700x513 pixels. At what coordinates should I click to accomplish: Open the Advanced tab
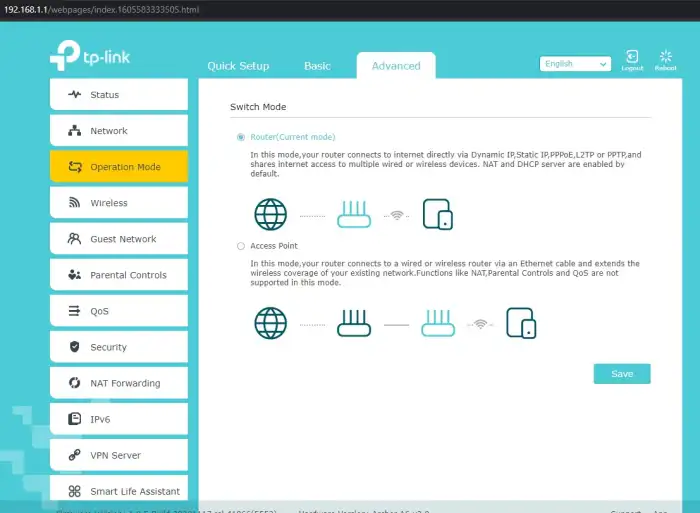pos(396,66)
